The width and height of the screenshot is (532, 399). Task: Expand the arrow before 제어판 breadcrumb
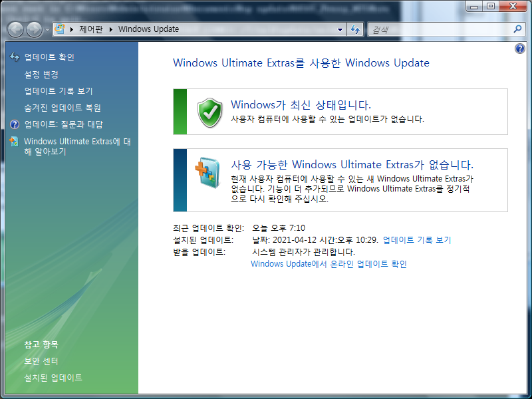point(72,29)
